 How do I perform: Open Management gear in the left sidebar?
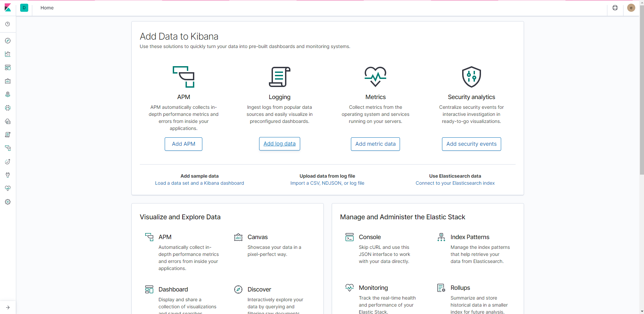pos(8,202)
